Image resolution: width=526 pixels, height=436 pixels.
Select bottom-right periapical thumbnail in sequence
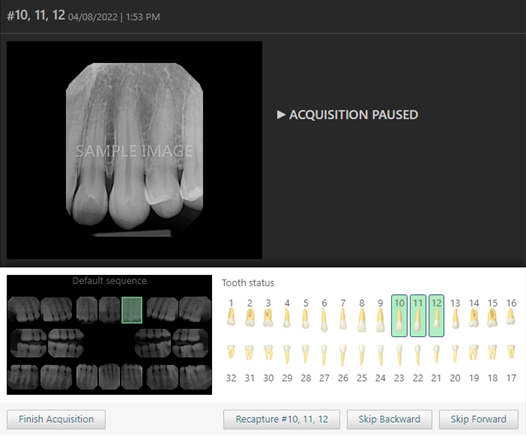(x=196, y=377)
